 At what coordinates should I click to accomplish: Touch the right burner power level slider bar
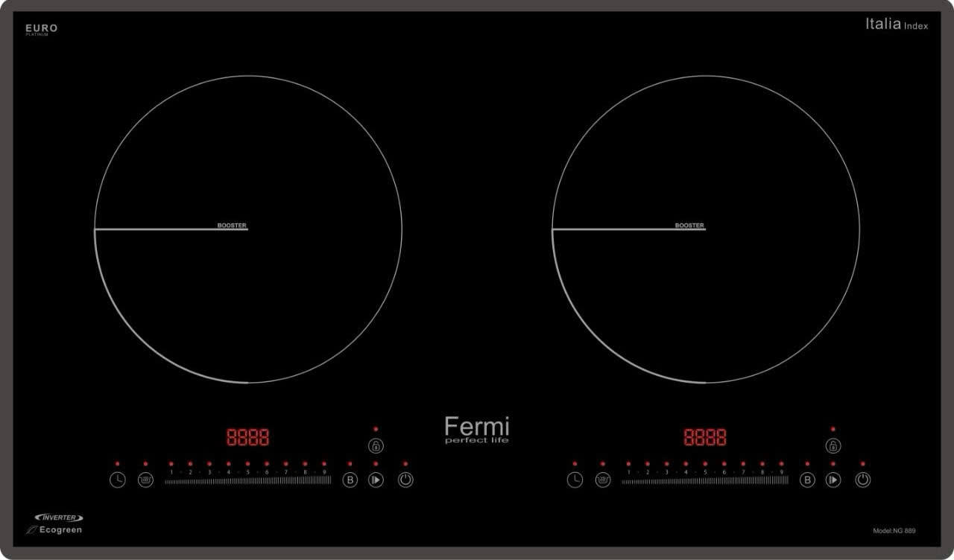pos(705,481)
